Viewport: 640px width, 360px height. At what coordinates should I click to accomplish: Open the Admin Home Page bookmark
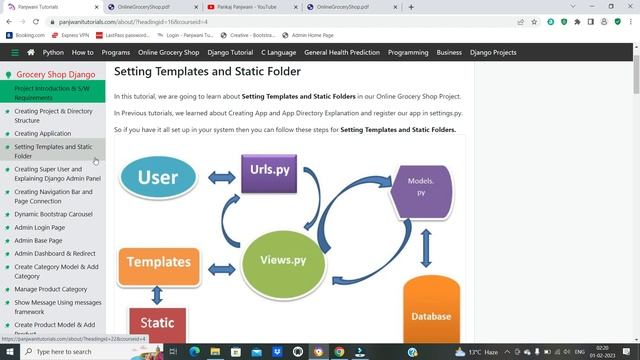(308, 36)
